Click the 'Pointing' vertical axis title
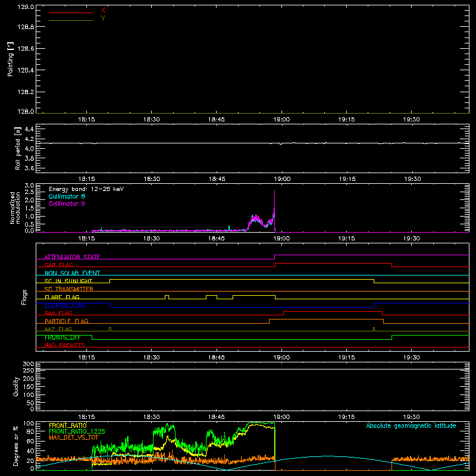The width and height of the screenshot is (476, 476). (x=10, y=59)
